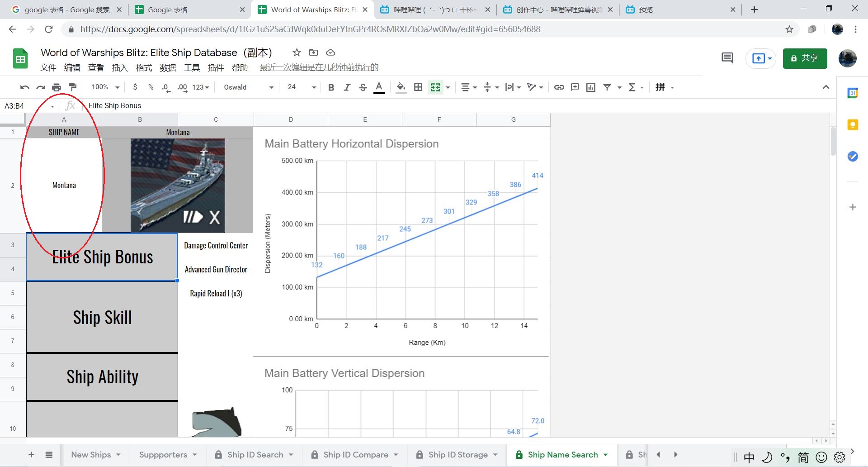Open the 100% zoom dropdown
Image resolution: width=868 pixels, height=467 pixels.
(105, 87)
